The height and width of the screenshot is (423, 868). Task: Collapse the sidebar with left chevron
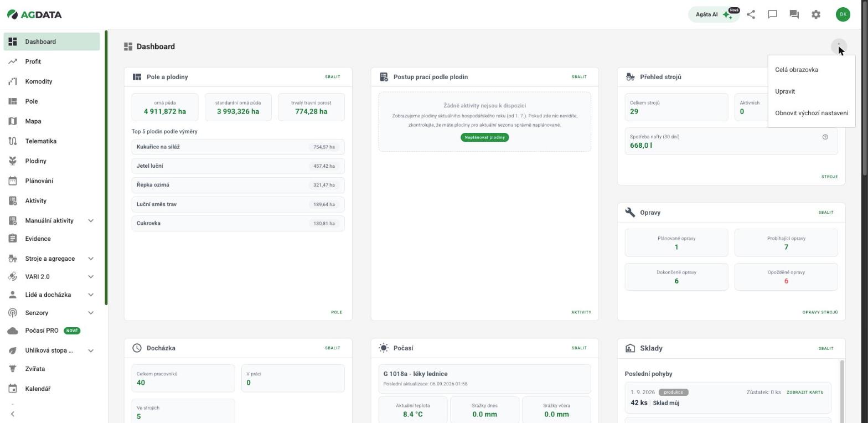12,414
